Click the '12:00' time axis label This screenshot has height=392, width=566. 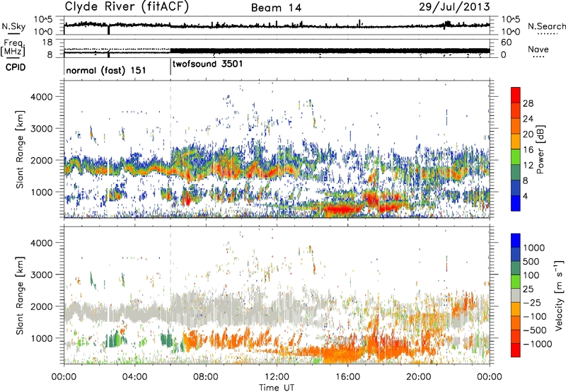click(x=277, y=377)
